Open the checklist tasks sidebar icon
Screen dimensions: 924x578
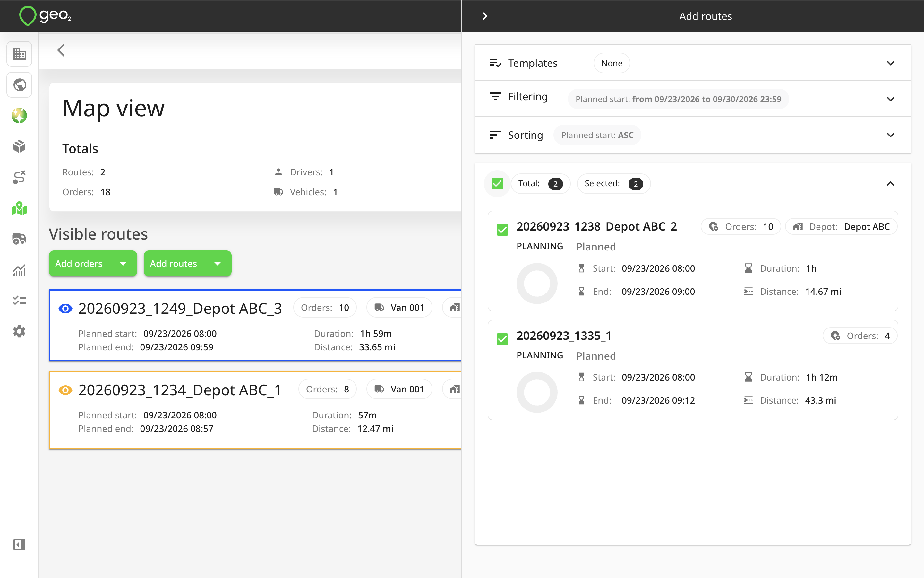click(19, 301)
